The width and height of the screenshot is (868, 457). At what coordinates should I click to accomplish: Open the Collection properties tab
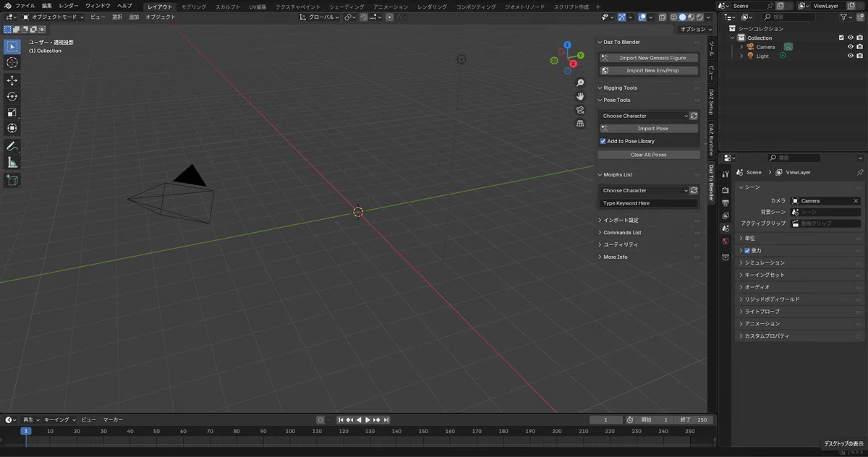click(x=726, y=257)
